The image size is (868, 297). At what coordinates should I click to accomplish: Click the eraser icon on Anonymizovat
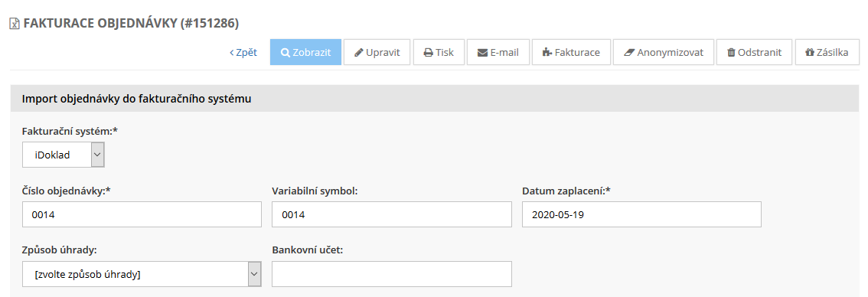pos(629,53)
